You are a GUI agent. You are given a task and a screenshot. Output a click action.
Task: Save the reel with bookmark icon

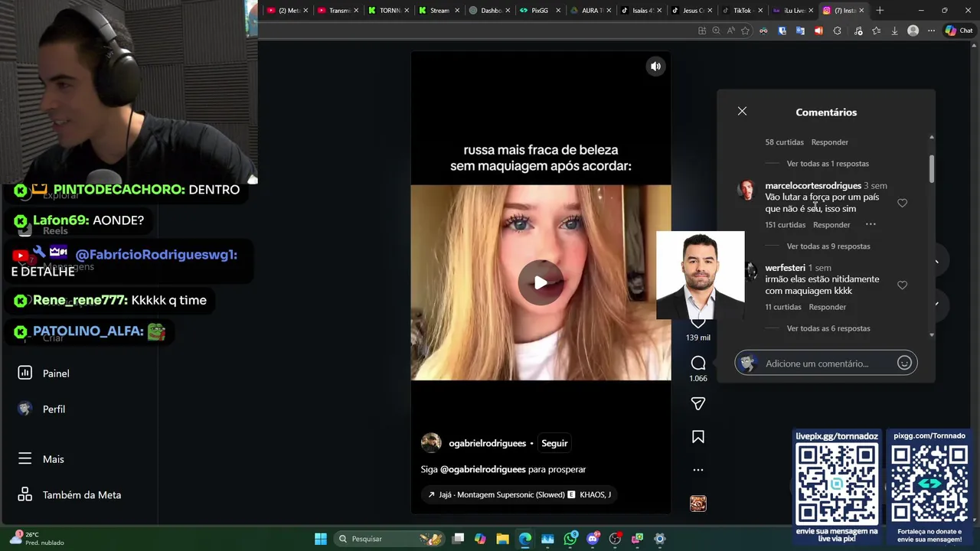click(x=698, y=437)
